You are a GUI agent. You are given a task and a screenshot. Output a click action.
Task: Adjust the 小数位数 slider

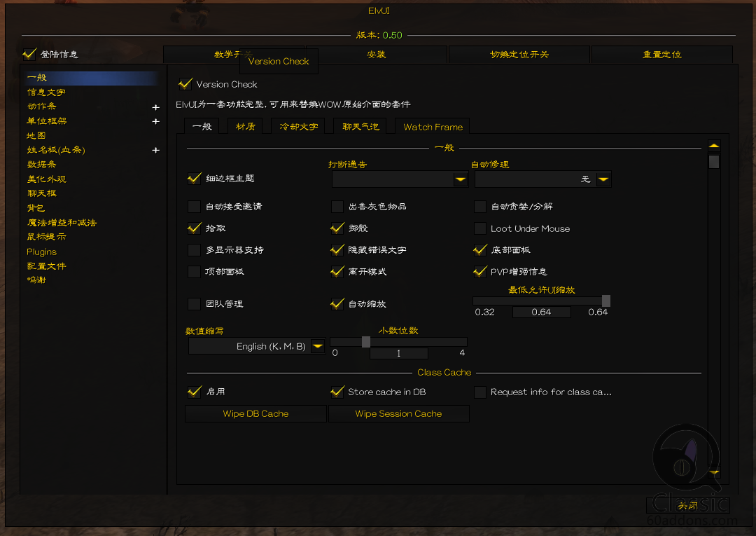[399, 342]
